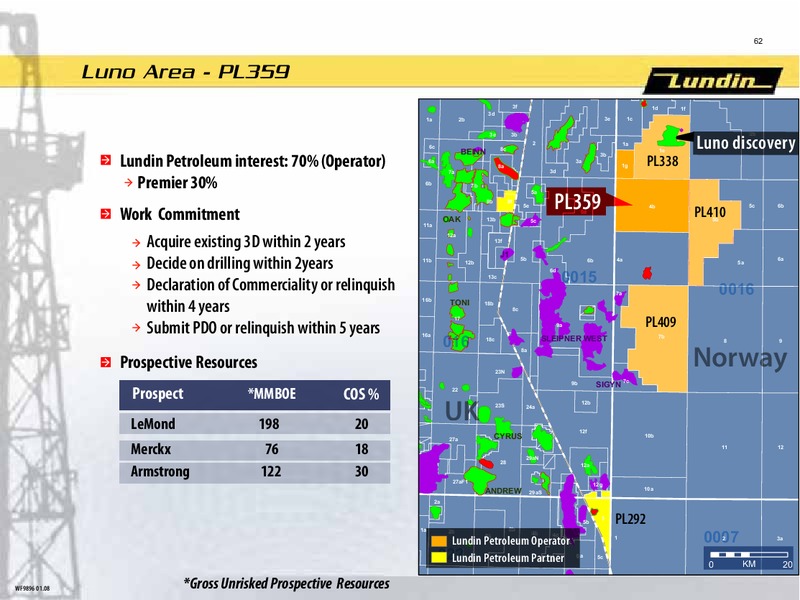Click the Prospect column header
This screenshot has height=600, width=800.
158,394
